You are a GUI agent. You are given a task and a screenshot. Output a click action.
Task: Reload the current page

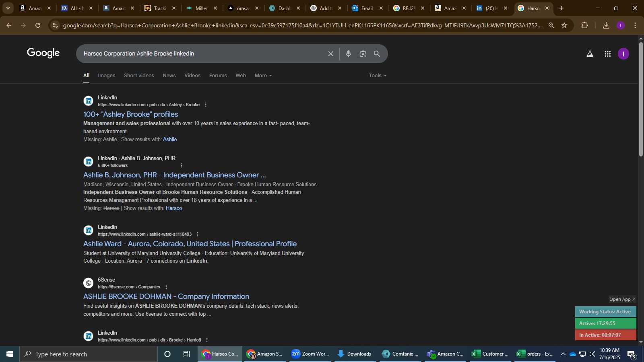click(38, 25)
